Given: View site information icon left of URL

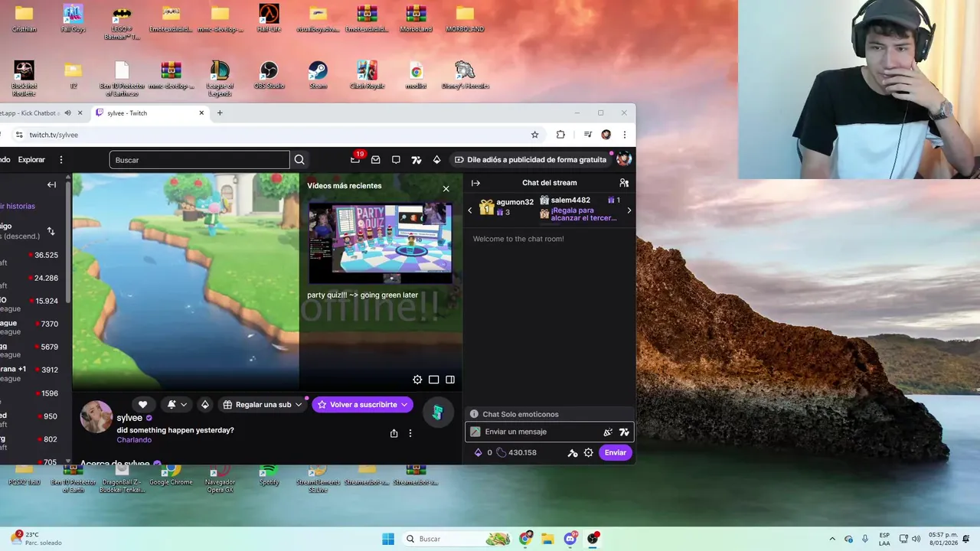Looking at the screenshot, I should pyautogui.click(x=19, y=135).
